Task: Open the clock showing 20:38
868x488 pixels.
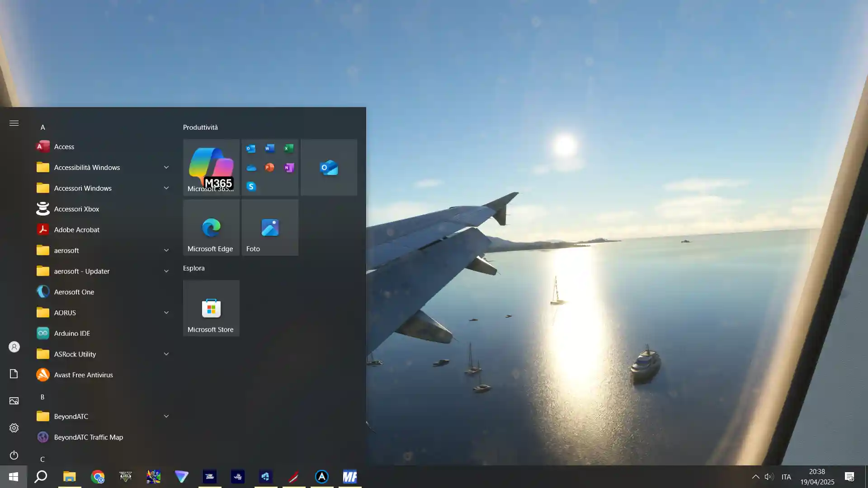Action: pos(817,477)
